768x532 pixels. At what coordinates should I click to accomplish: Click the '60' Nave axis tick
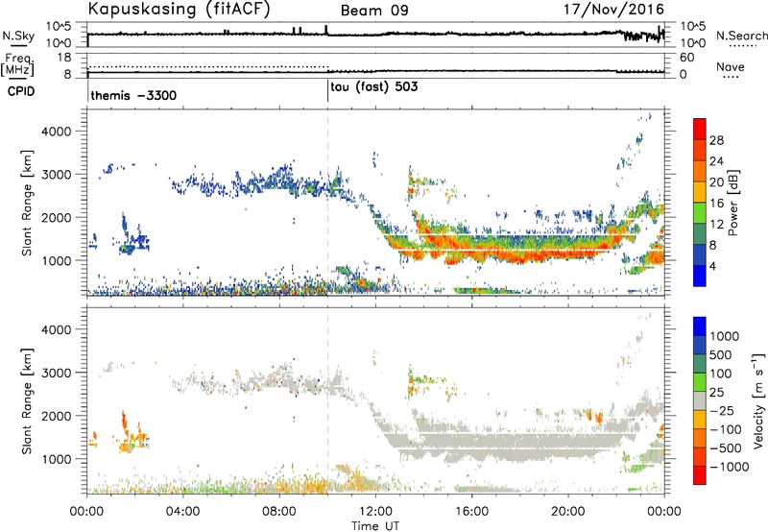pyautogui.click(x=686, y=58)
